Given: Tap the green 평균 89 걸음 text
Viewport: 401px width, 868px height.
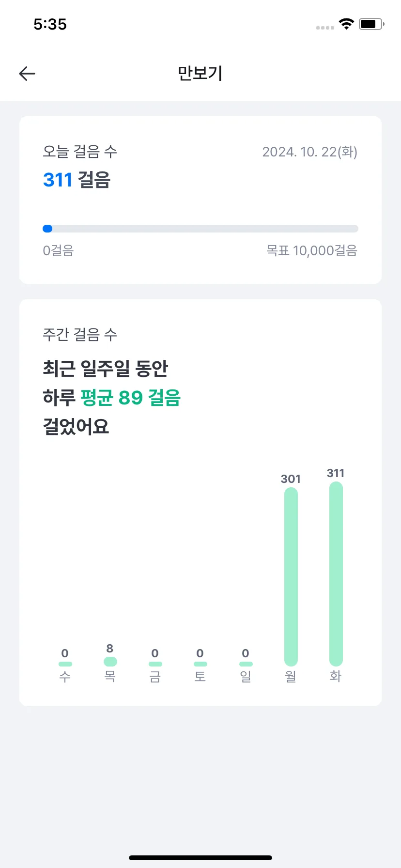Looking at the screenshot, I should (x=131, y=398).
